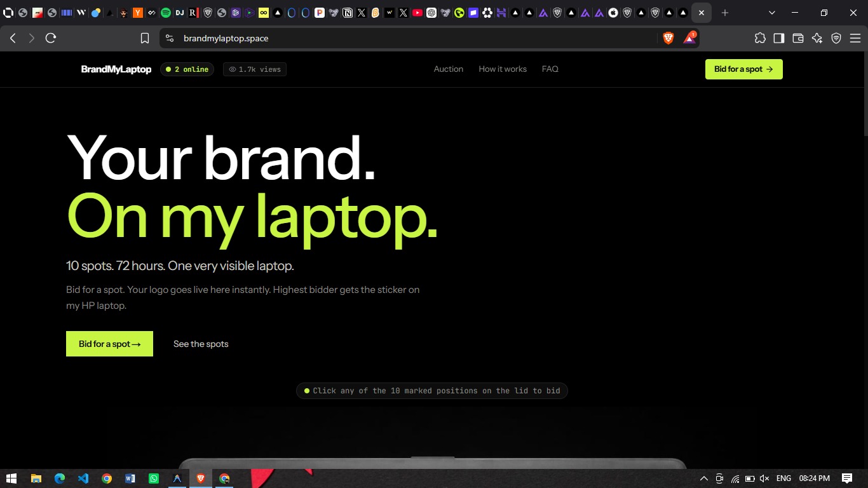Toggle the browser sidebar panel
The image size is (868, 488).
(x=779, y=38)
